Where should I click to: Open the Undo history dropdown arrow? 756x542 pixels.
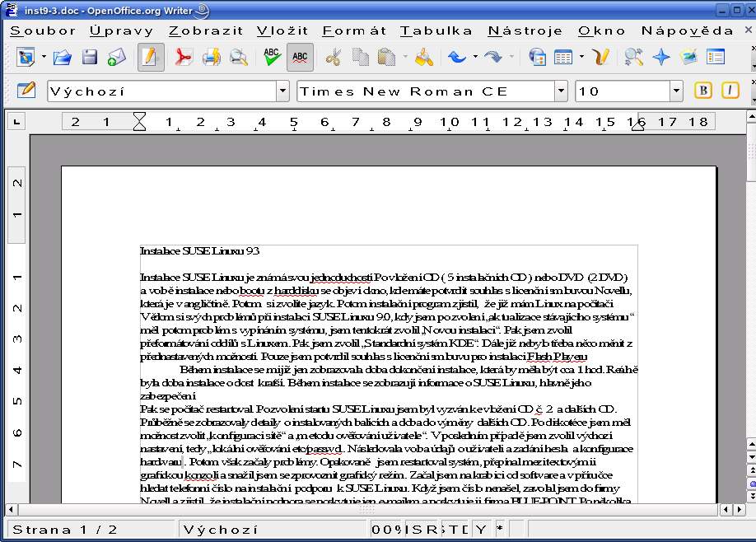[475, 57]
